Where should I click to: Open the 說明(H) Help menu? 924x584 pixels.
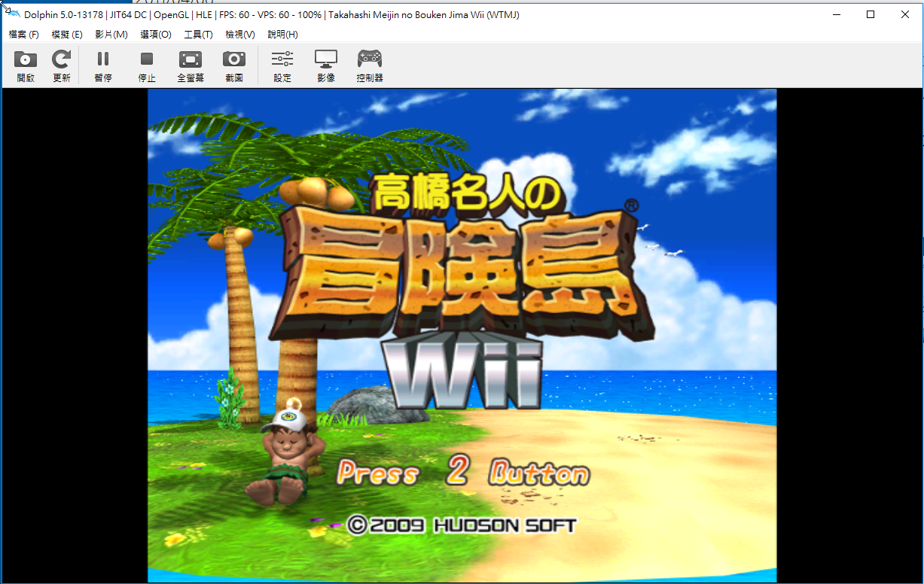click(x=283, y=35)
